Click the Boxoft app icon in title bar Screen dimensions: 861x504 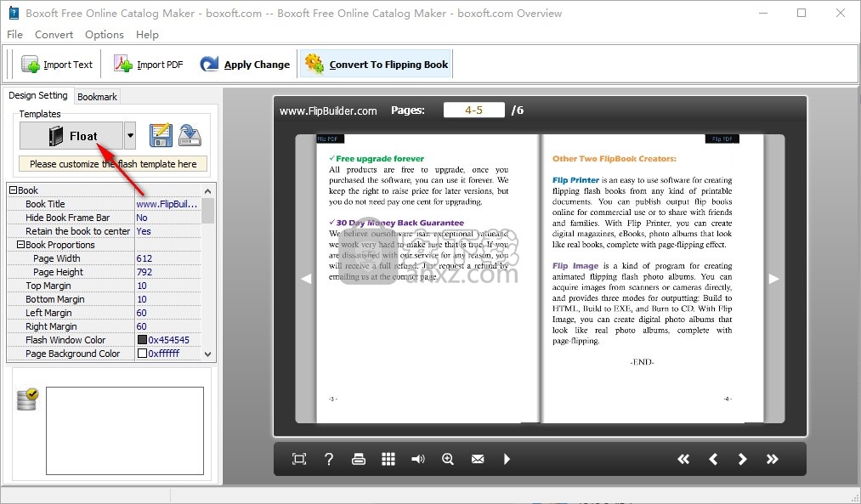(14, 13)
